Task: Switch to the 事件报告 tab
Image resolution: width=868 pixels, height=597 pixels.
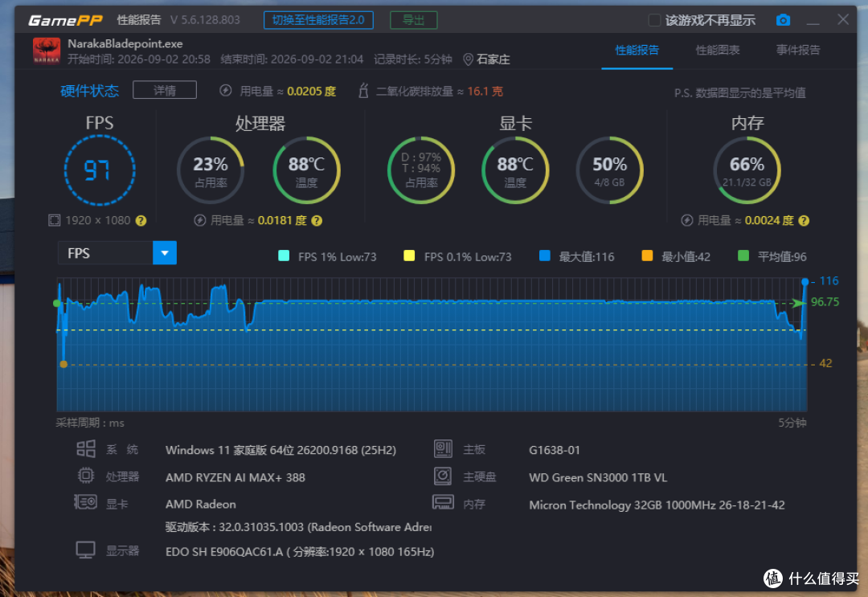Action: pos(798,51)
